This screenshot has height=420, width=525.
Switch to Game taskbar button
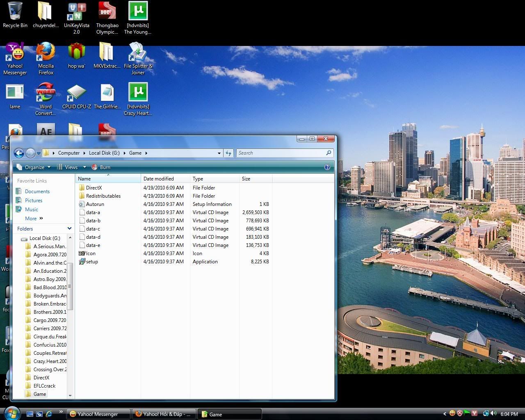pyautogui.click(x=230, y=414)
